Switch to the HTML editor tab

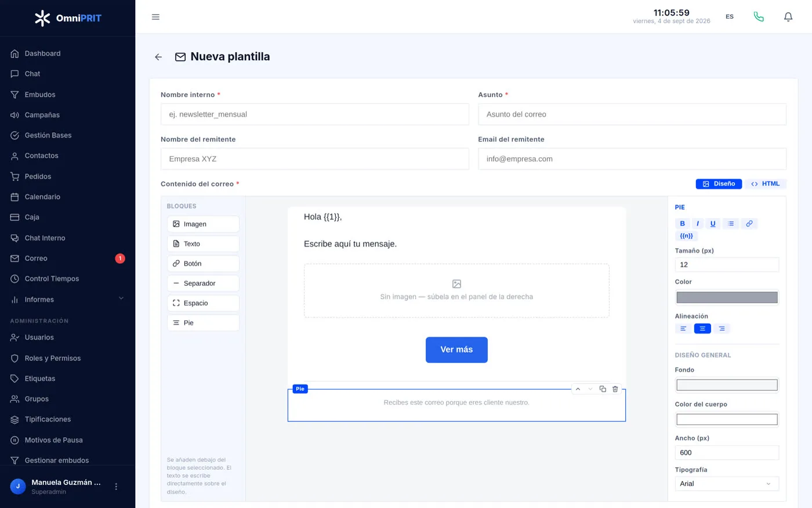tap(766, 184)
